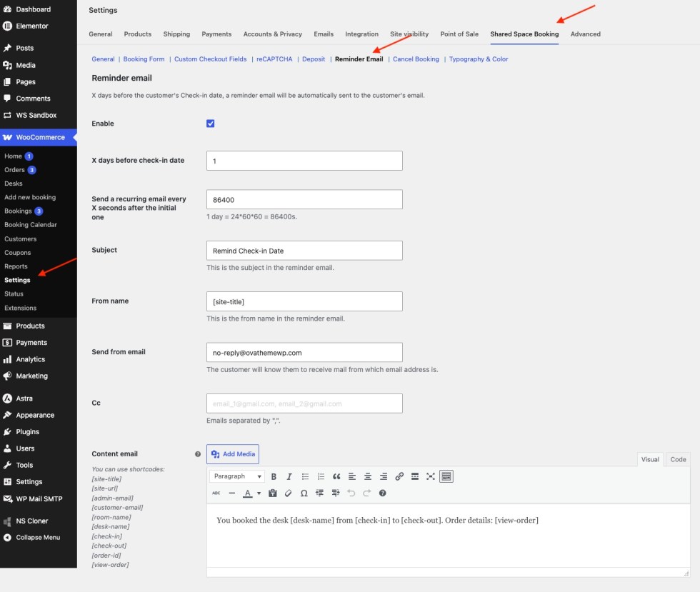Go to reCAPTCHA section
Image resolution: width=700 pixels, height=592 pixels.
(x=274, y=59)
